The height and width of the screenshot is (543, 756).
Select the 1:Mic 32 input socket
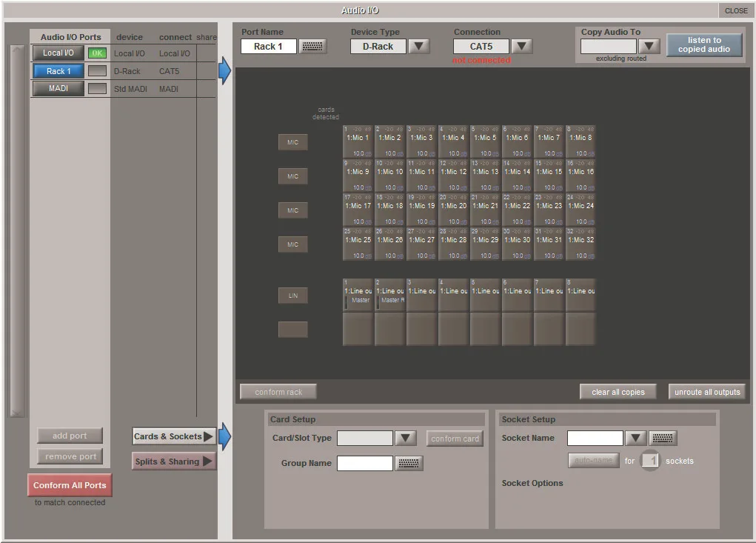point(581,244)
